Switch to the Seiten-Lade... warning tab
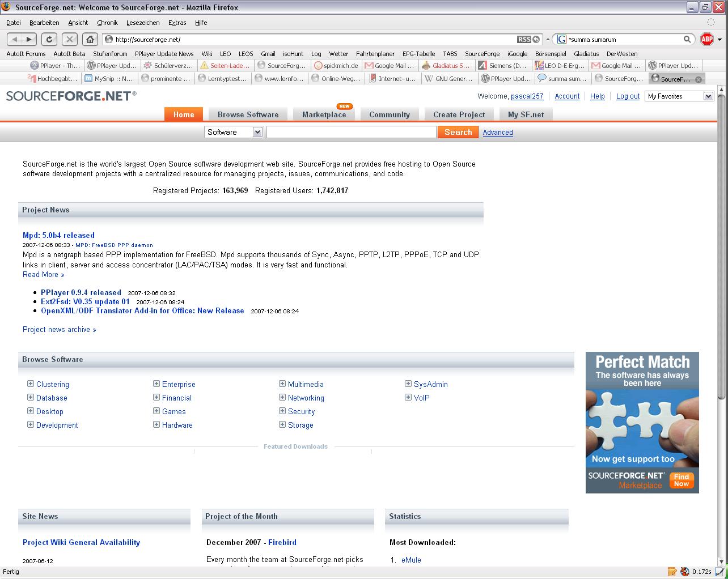This screenshot has height=579, width=728. point(225,66)
